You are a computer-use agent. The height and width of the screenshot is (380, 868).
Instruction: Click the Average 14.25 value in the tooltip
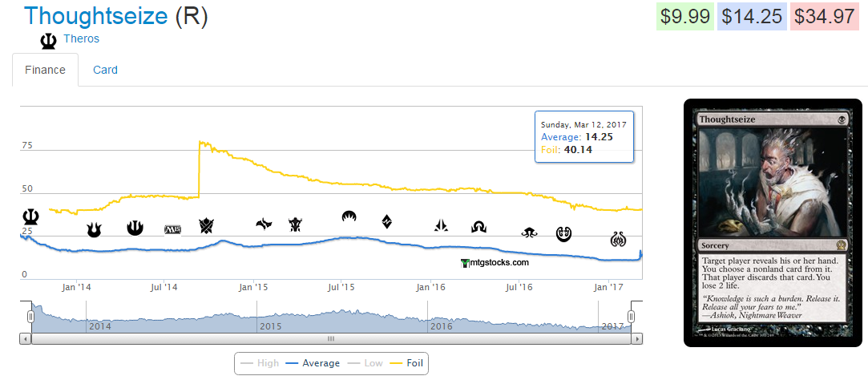pyautogui.click(x=599, y=137)
